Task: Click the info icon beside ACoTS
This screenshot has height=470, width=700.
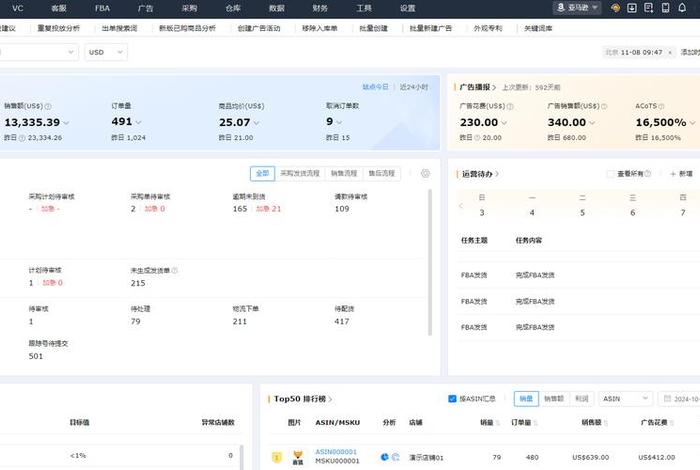Action: 661,106
